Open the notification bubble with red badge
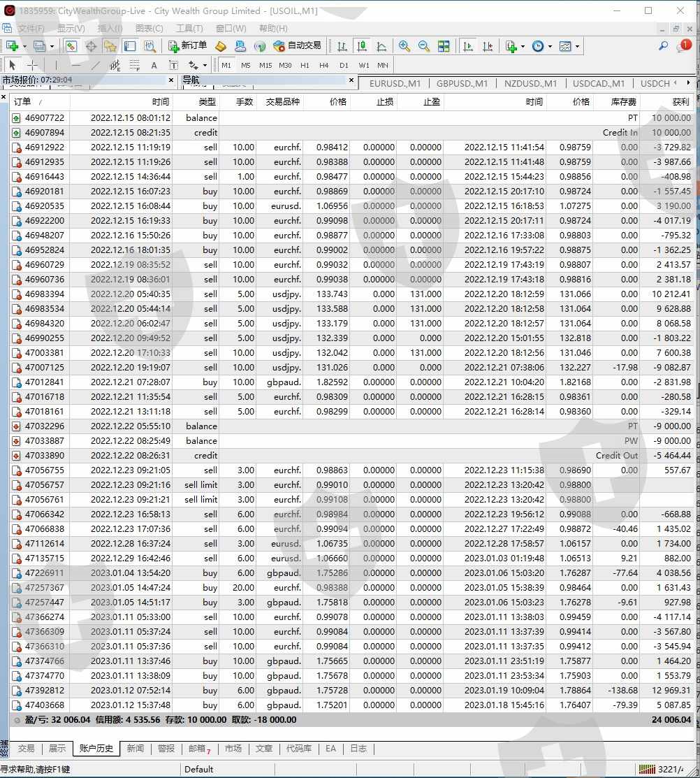Image resolution: width=700 pixels, height=778 pixels. click(x=683, y=46)
